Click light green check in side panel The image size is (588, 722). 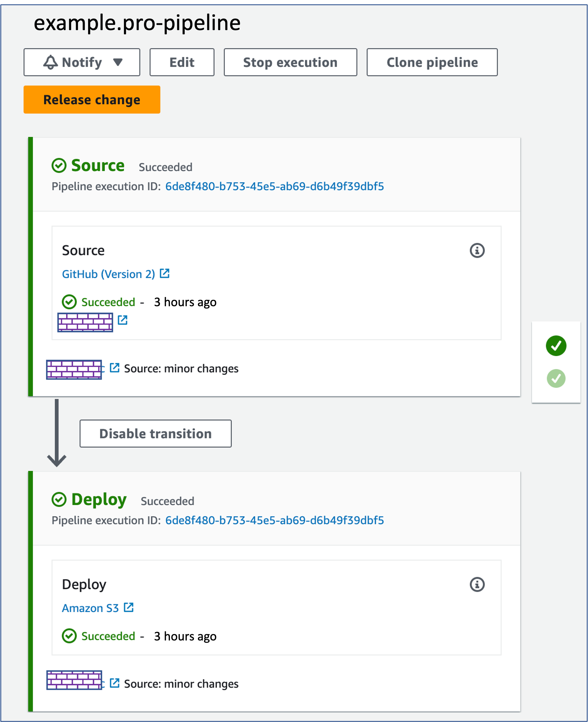pyautogui.click(x=556, y=378)
